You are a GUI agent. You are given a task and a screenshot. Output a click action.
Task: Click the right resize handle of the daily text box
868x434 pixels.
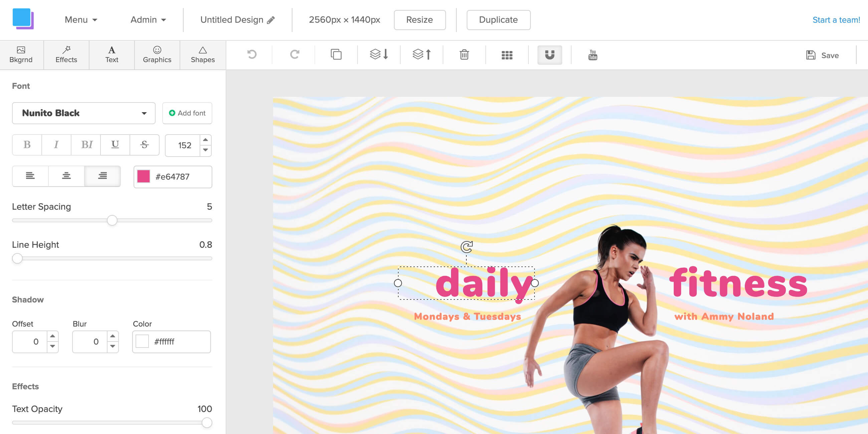[x=535, y=283]
